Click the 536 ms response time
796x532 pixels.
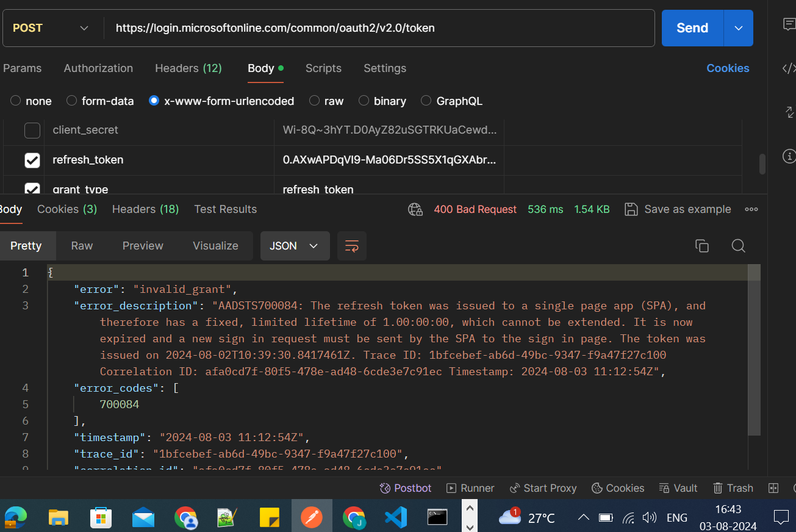click(545, 209)
